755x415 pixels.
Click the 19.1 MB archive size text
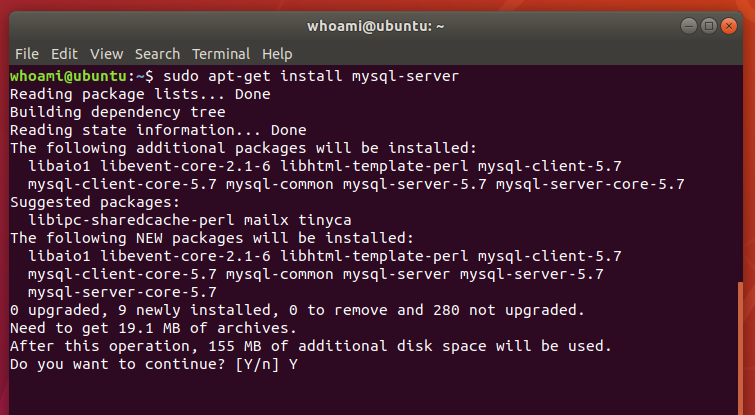[136, 328]
